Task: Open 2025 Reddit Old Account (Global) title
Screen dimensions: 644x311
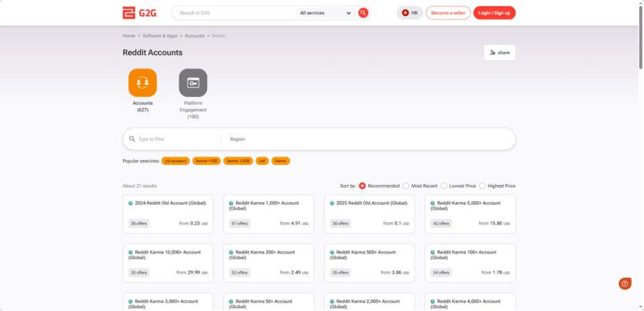Action: tap(372, 203)
